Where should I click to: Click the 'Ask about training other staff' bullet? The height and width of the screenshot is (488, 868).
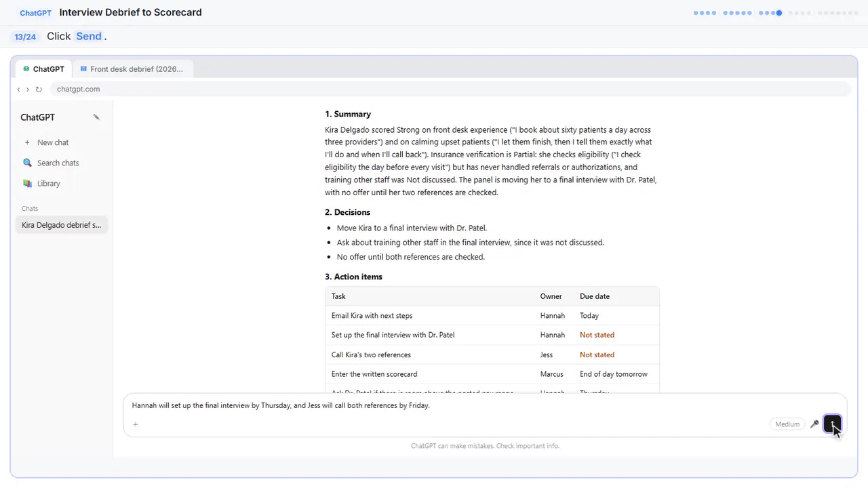pyautogui.click(x=471, y=242)
